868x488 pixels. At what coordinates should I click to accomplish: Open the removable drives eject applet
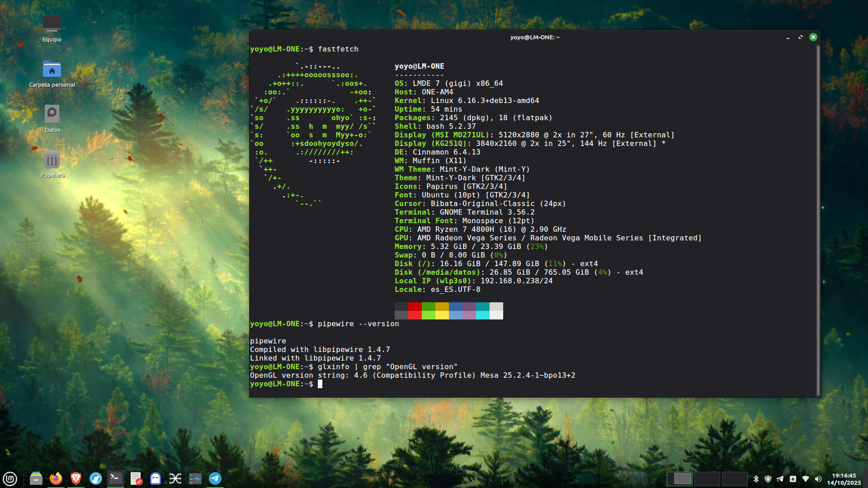(793, 479)
